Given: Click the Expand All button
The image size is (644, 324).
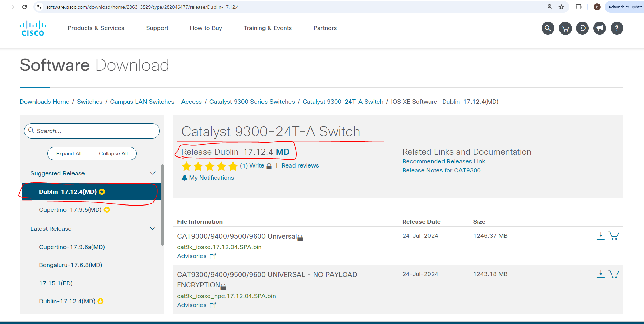Looking at the screenshot, I should coord(69,154).
